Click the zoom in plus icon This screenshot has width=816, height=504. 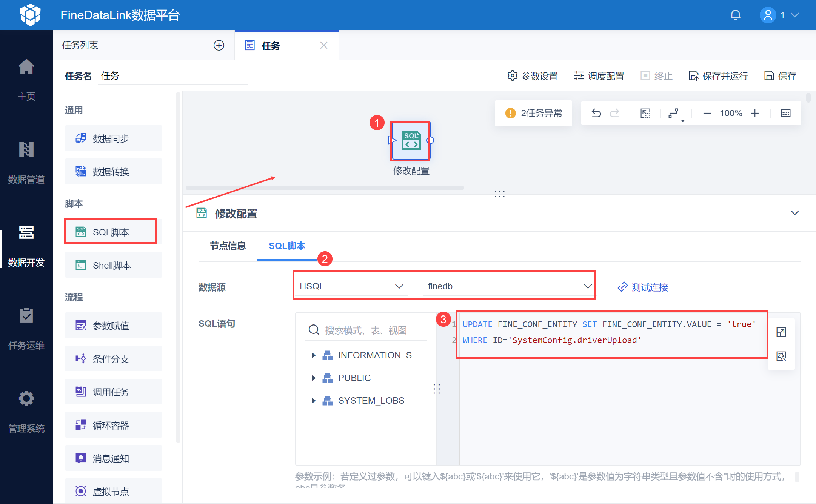click(755, 113)
